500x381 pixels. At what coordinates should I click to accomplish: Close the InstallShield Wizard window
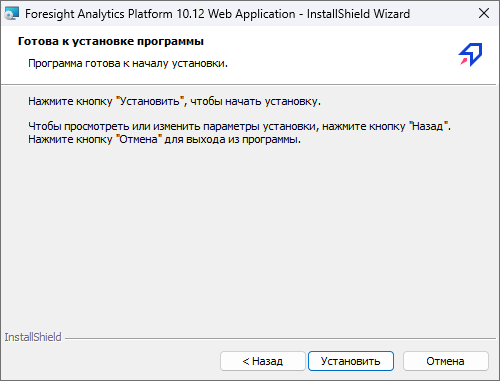[x=484, y=13]
